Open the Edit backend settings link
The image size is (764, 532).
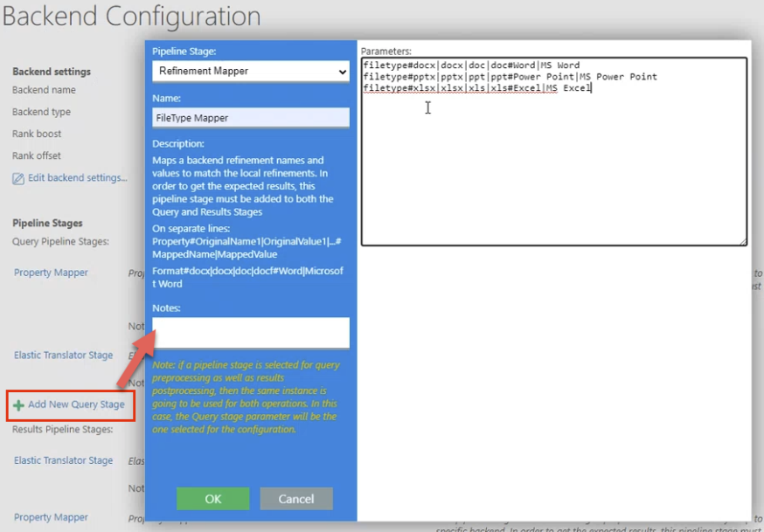tap(77, 178)
